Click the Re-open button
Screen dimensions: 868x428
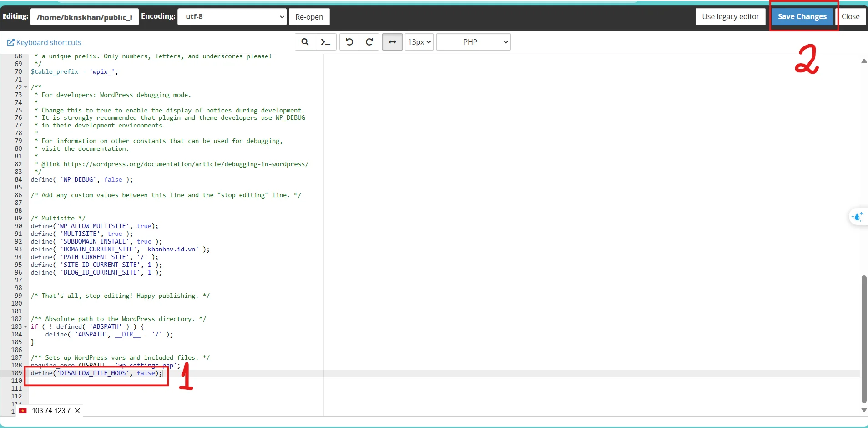pyautogui.click(x=309, y=17)
